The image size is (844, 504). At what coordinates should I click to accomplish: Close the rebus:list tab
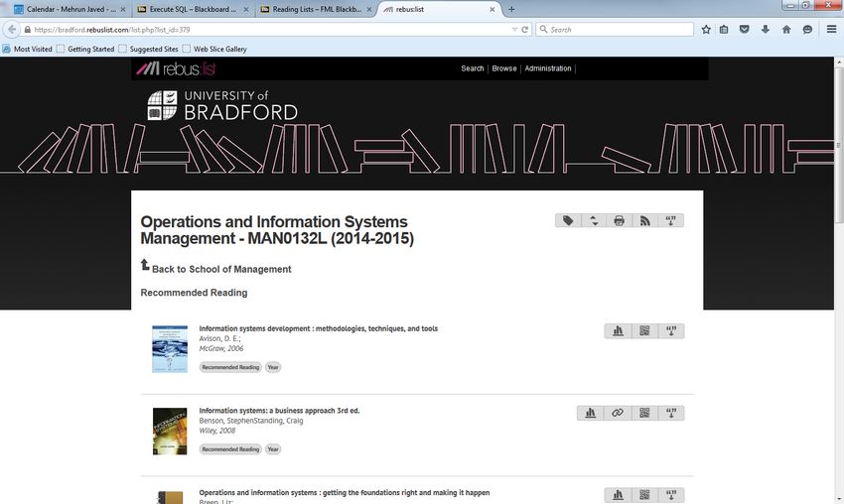click(x=492, y=9)
